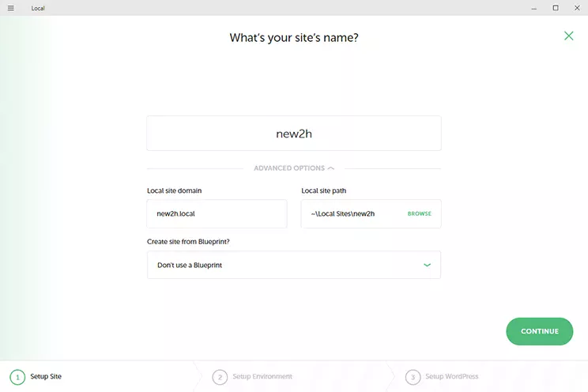Go to Setup WordPress step
The width and height of the screenshot is (588, 392).
pos(452,377)
